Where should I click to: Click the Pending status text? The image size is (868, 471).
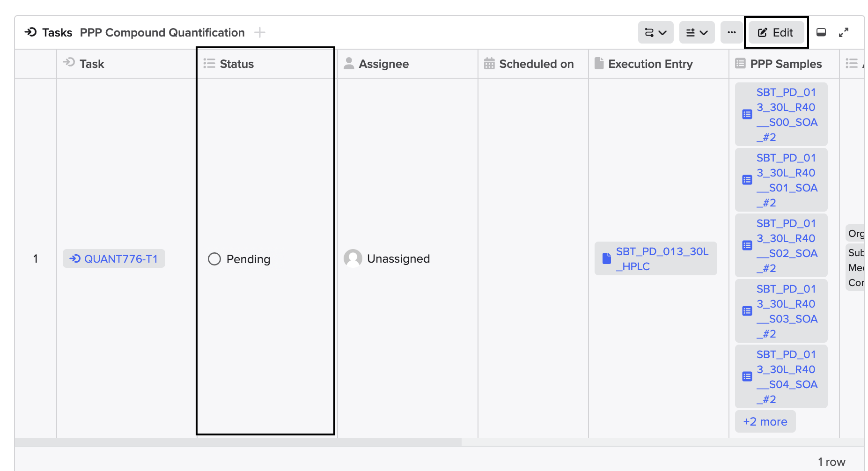248,259
